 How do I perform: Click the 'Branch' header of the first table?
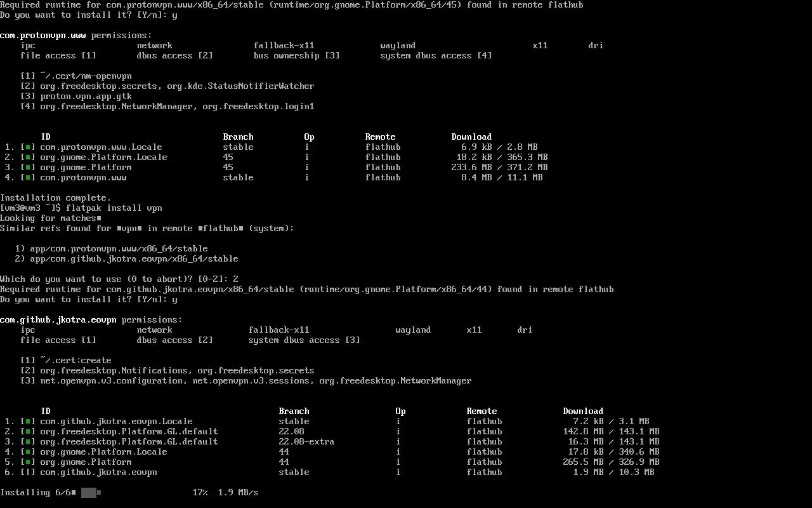(x=238, y=137)
